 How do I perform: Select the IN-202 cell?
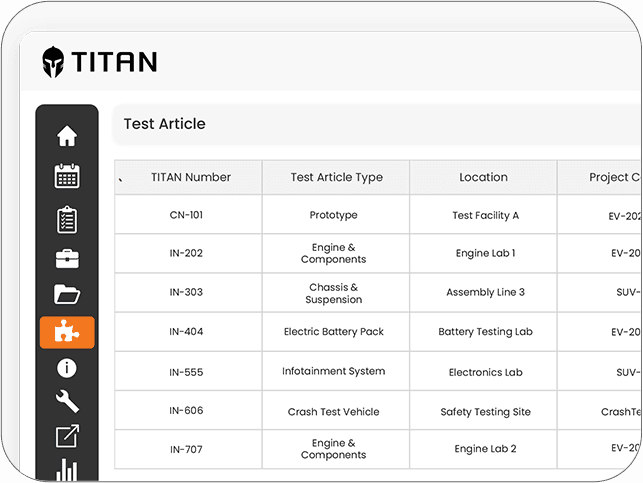click(188, 253)
